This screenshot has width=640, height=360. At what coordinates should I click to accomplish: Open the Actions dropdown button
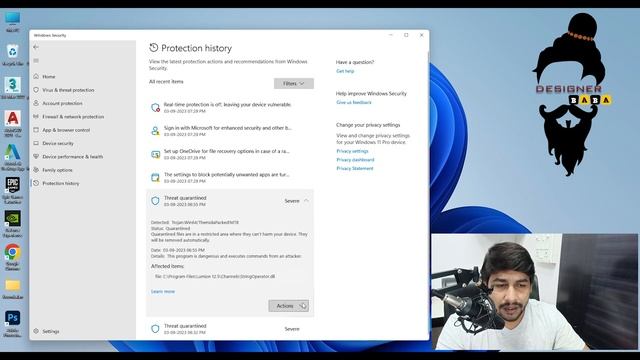pyautogui.click(x=289, y=306)
